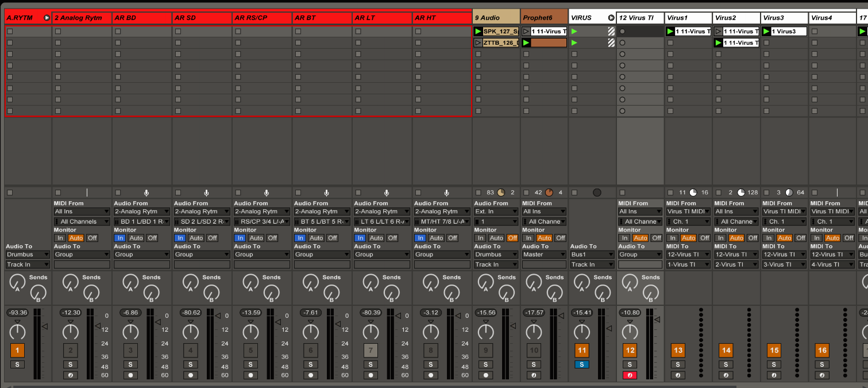Fold the A.RYTM group track
868x388 pixels.
pos(47,18)
